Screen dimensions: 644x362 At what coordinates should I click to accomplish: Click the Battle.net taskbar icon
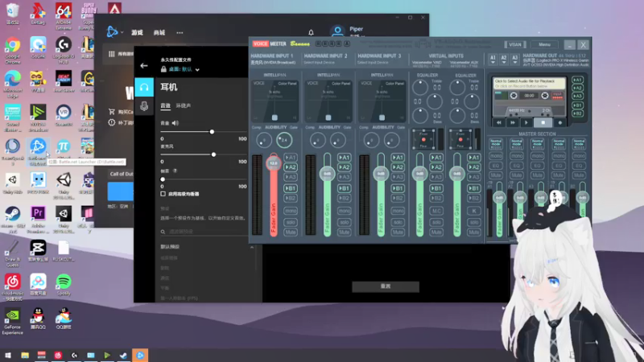(140, 355)
